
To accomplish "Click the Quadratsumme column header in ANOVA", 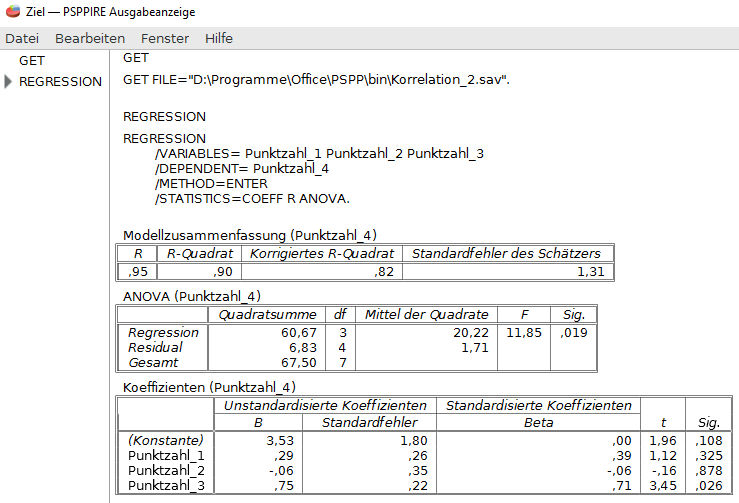I will 268,315.
